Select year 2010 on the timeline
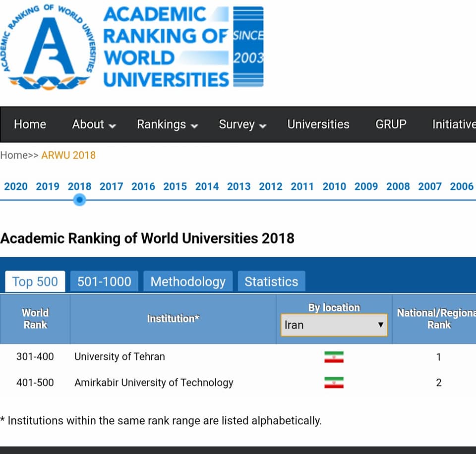The height and width of the screenshot is (454, 476). click(334, 186)
